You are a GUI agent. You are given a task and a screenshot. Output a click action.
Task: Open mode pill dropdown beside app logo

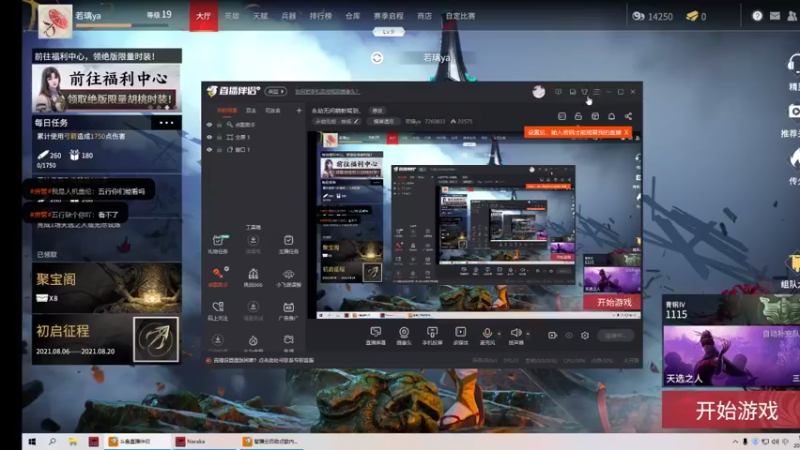point(276,91)
